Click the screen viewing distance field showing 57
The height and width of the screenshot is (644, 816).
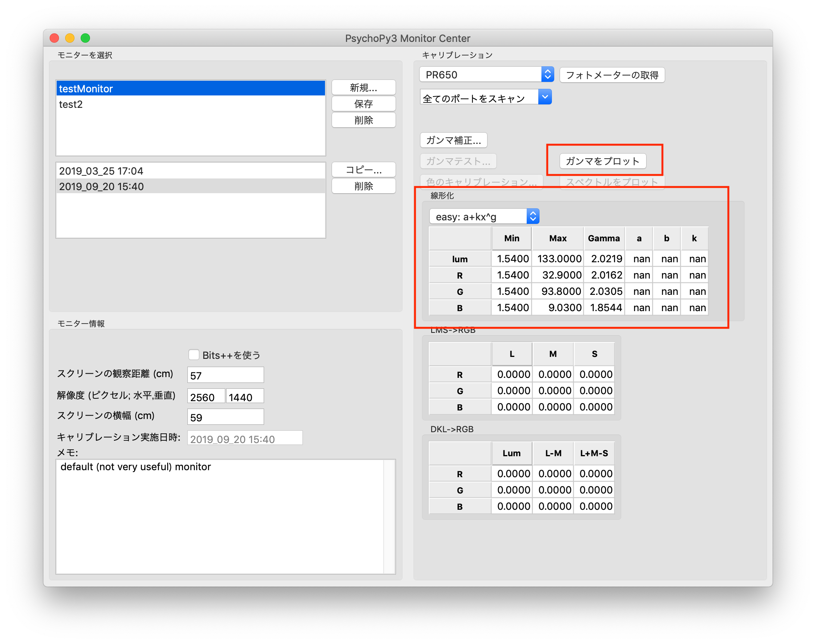click(225, 375)
